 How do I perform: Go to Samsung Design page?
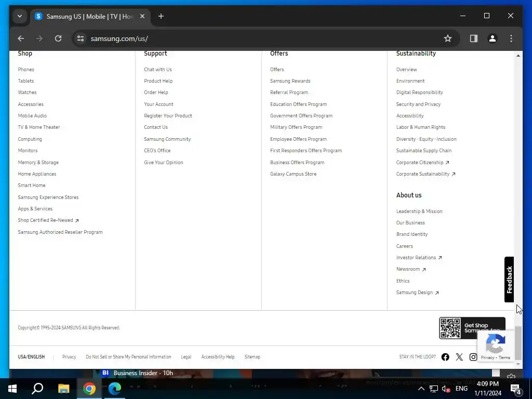tap(417, 292)
